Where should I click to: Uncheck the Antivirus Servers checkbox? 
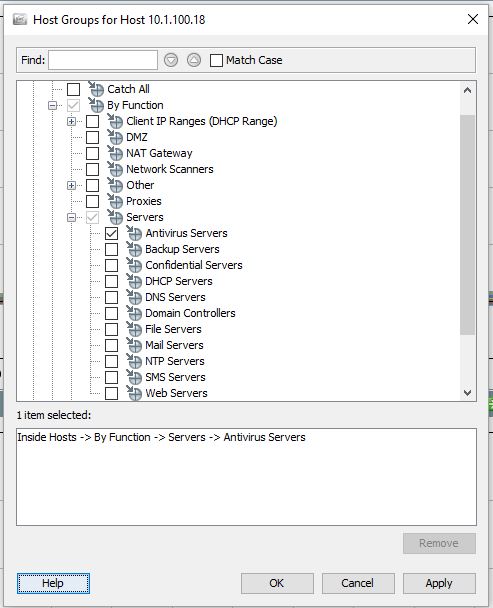112,233
